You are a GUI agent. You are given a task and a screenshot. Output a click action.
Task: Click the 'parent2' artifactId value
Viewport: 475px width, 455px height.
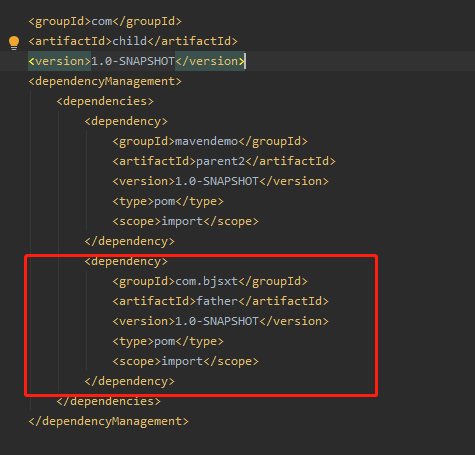tap(220, 161)
